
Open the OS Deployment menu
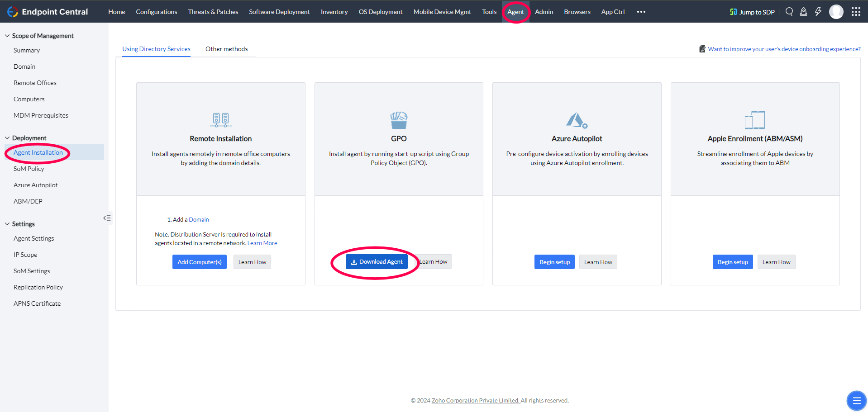point(381,12)
